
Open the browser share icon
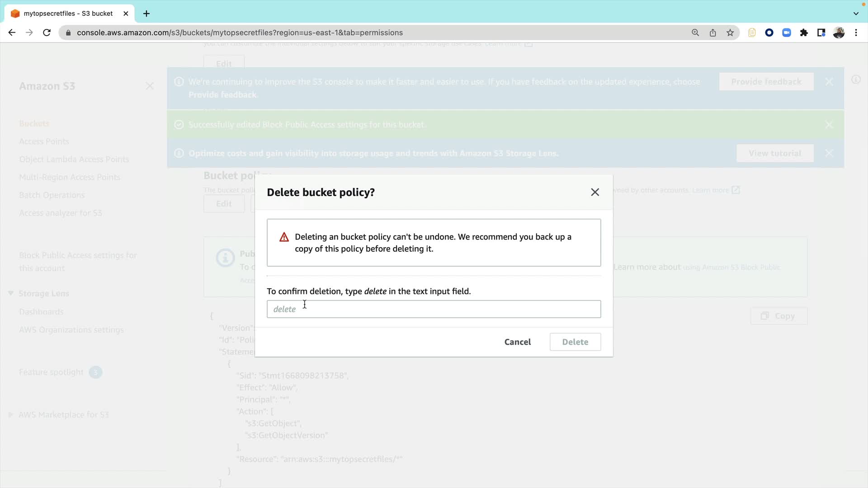pos(713,33)
